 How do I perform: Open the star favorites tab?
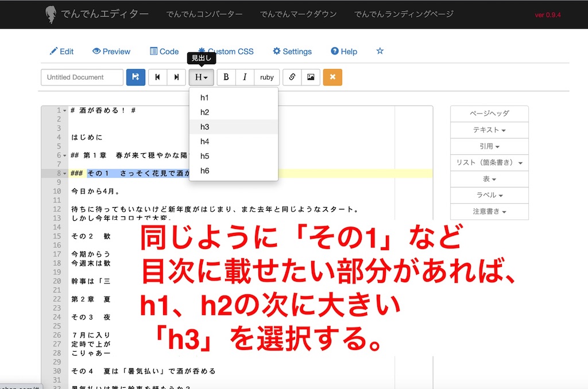coord(380,51)
